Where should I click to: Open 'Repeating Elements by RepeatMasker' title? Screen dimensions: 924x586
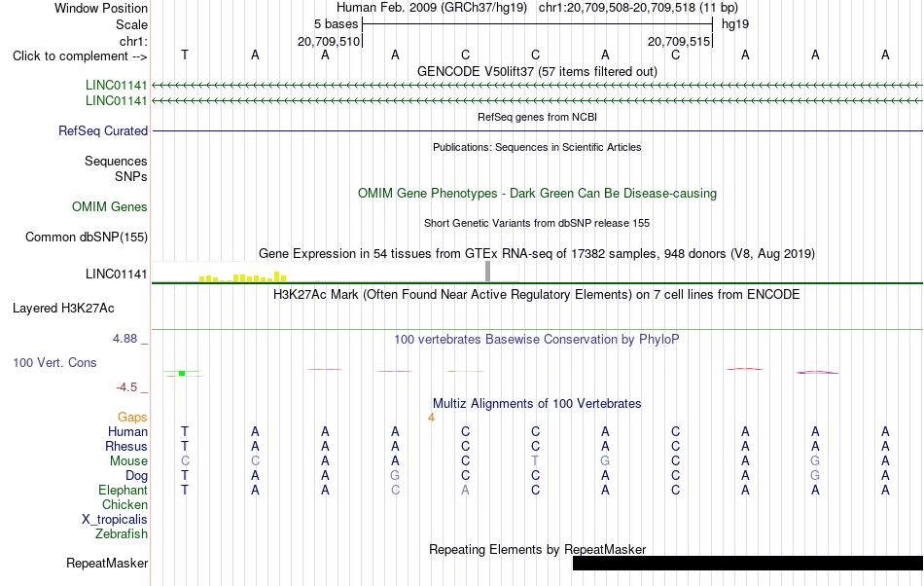[x=537, y=549]
